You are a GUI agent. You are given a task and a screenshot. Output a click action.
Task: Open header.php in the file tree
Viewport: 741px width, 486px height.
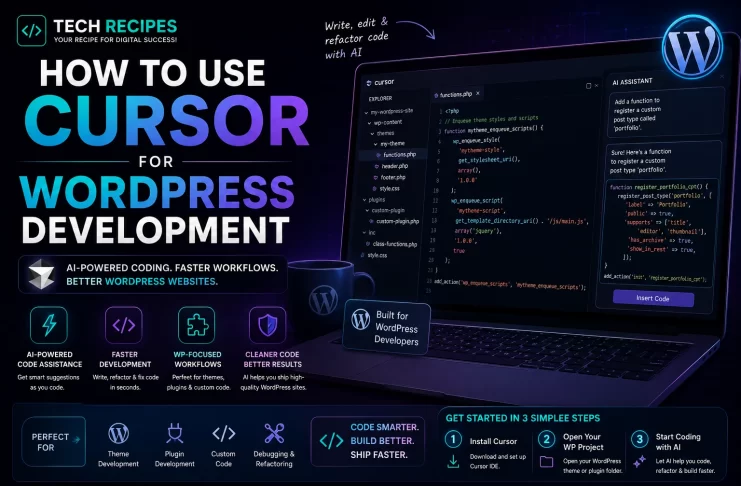pyautogui.click(x=395, y=166)
